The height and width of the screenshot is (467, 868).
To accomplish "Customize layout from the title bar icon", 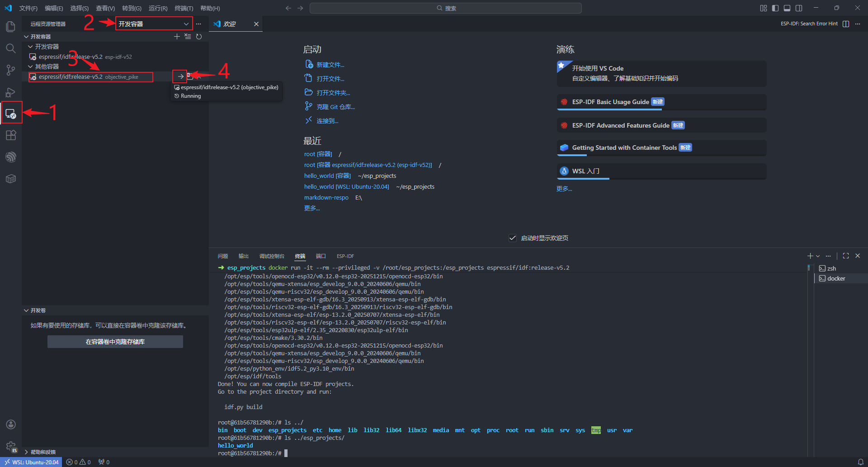I will pyautogui.click(x=764, y=8).
